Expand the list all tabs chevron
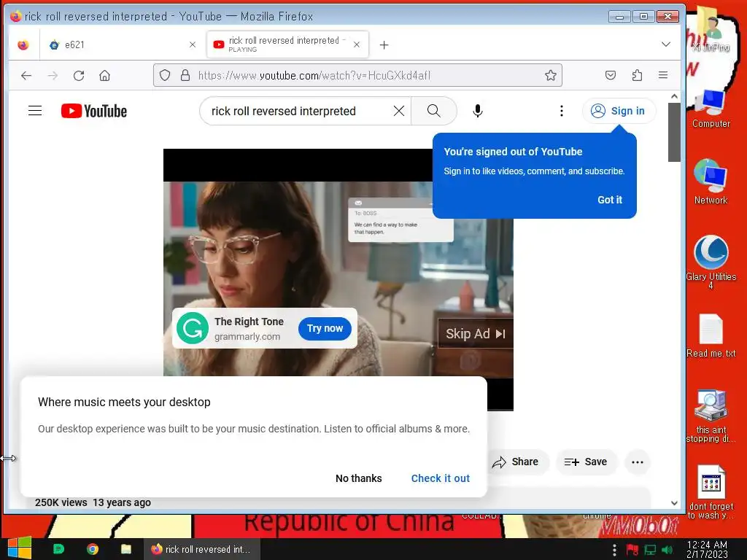747x560 pixels. point(666,44)
